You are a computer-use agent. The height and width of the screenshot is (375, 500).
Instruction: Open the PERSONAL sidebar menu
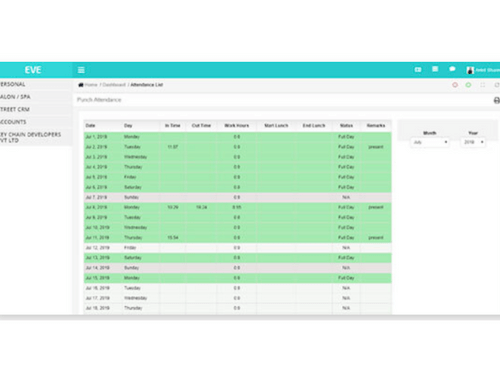click(35, 84)
